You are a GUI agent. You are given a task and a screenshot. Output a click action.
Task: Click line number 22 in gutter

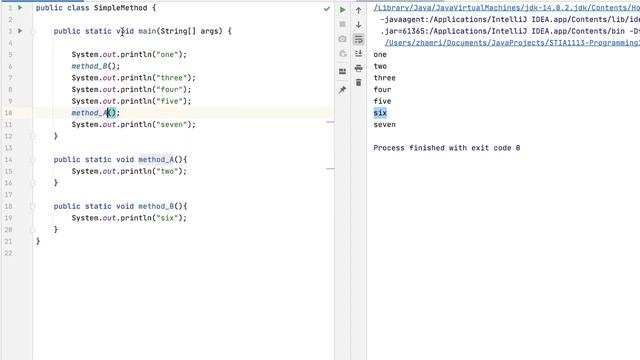point(8,253)
